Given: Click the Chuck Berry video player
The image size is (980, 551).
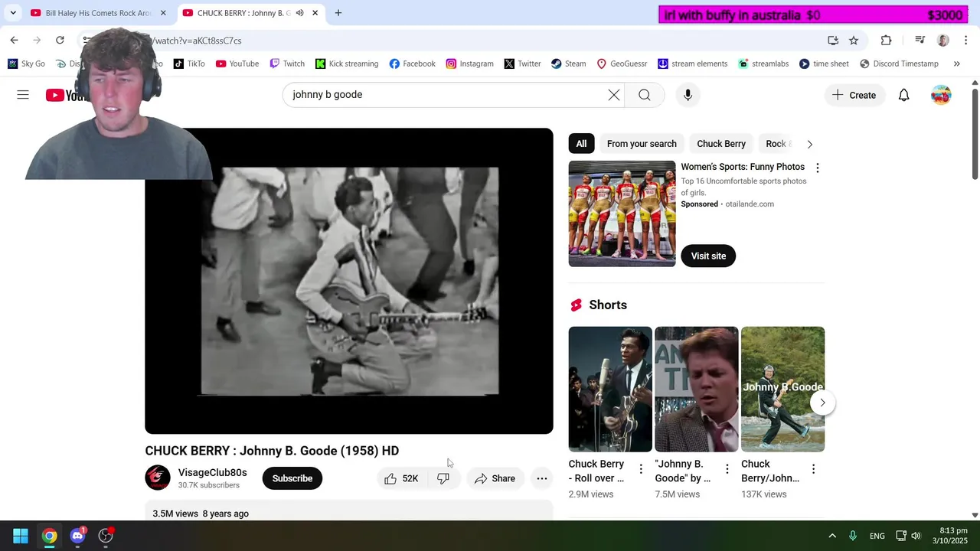Looking at the screenshot, I should pos(349,281).
